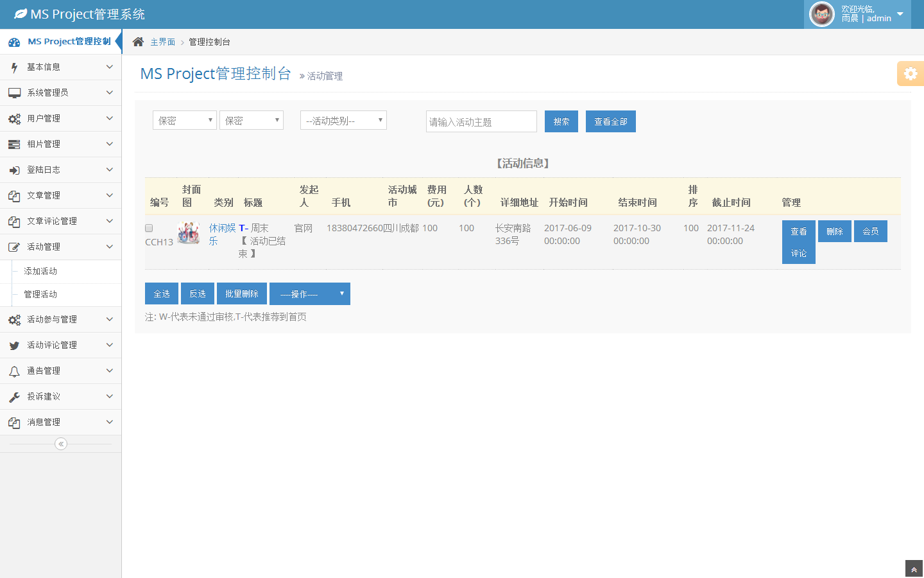Select 管理活动 in the sidebar
Image resolution: width=924 pixels, height=578 pixels.
[40, 295]
